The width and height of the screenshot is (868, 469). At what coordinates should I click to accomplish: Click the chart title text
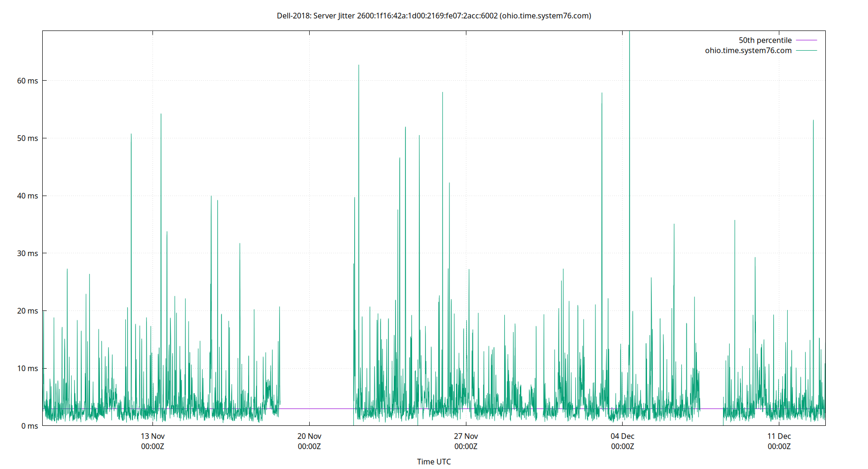tap(434, 15)
